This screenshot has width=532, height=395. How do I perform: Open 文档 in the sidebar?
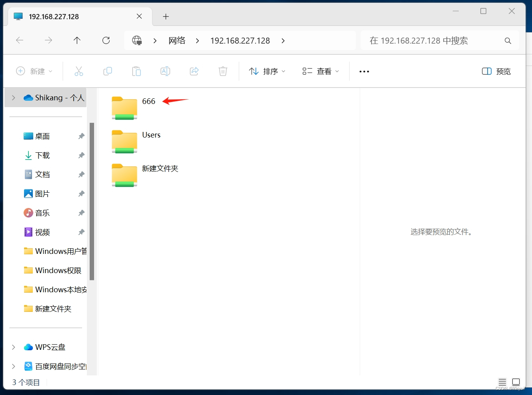[42, 175]
